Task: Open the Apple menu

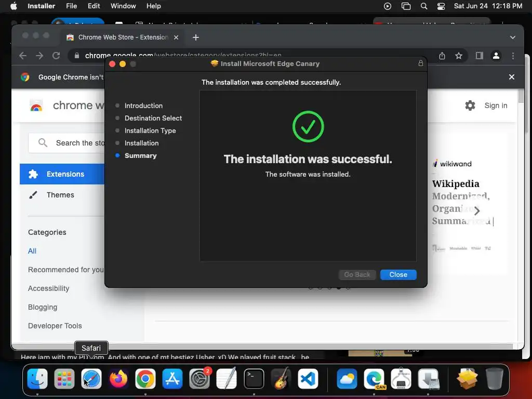Action: [14, 6]
